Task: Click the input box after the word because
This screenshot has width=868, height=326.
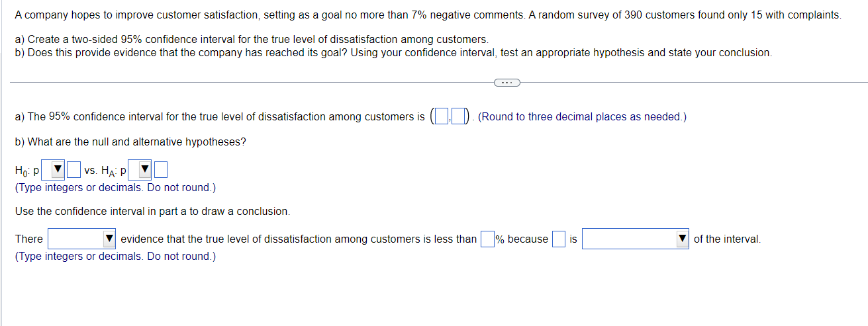Action: point(558,239)
